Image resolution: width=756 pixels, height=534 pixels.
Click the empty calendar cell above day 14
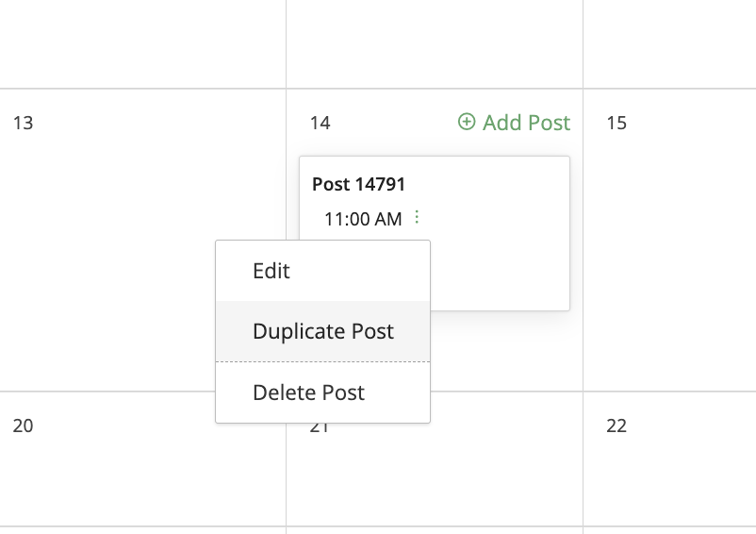click(x=435, y=43)
